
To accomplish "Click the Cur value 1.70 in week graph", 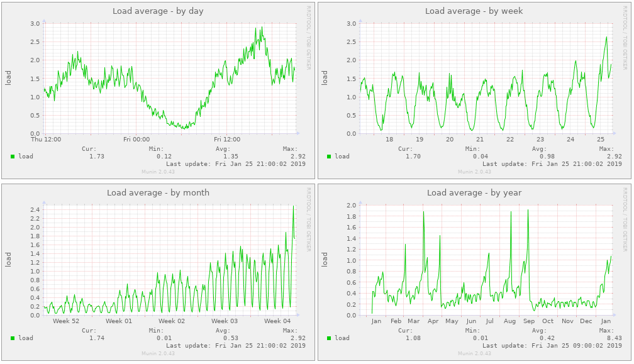I will tap(413, 157).
